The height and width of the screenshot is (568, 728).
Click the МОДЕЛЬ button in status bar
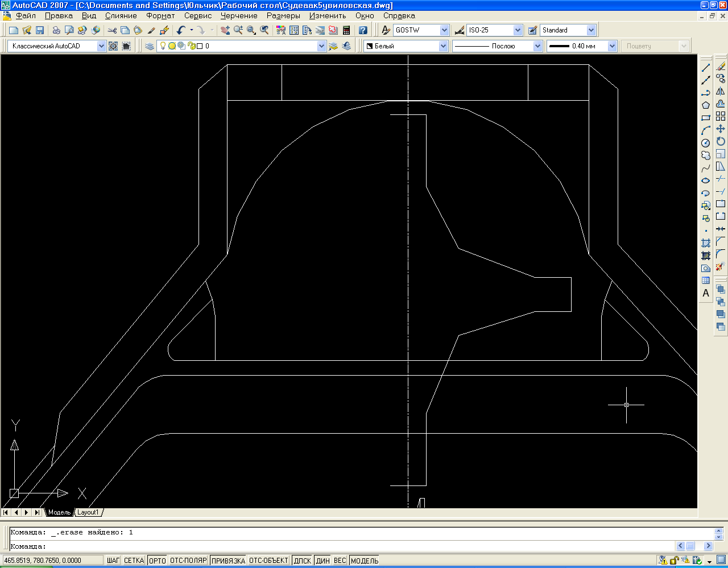coord(365,561)
